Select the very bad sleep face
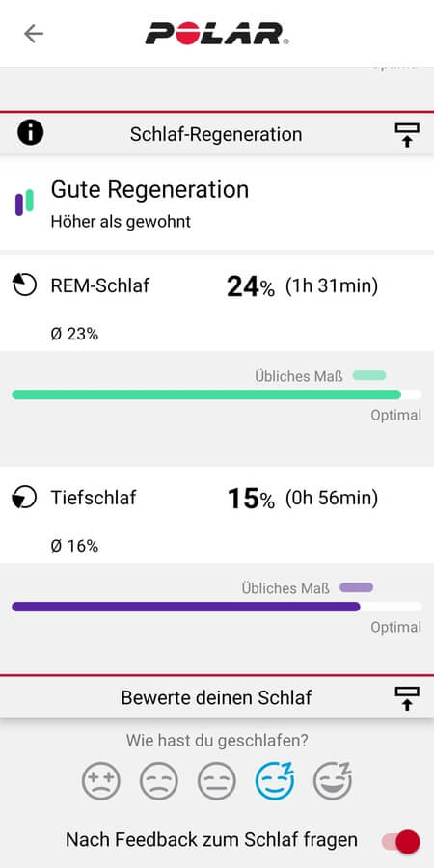 coord(100,781)
